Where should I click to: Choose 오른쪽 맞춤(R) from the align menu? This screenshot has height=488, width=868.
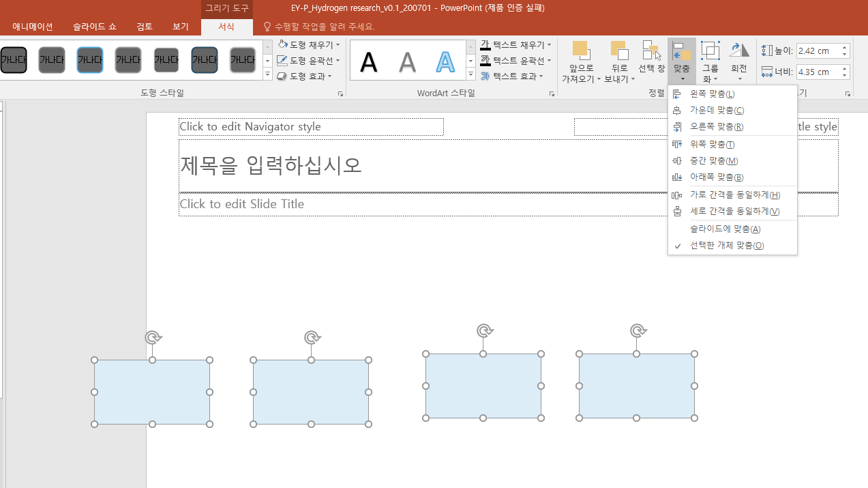(x=732, y=127)
